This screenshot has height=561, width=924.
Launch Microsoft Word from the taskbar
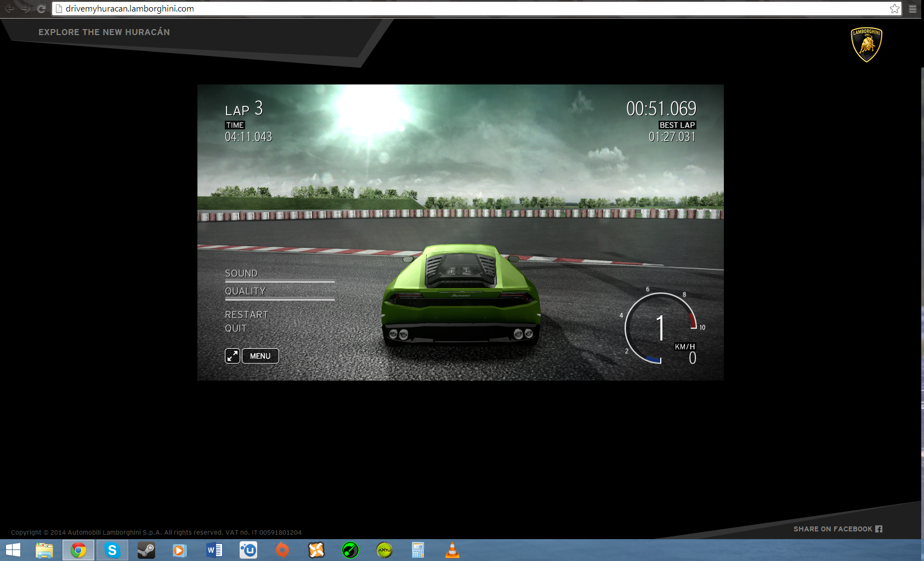pyautogui.click(x=214, y=550)
